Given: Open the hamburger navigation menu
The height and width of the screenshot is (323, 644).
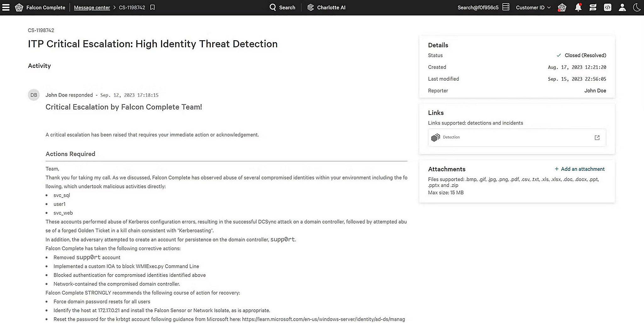Looking at the screenshot, I should [x=6, y=8].
